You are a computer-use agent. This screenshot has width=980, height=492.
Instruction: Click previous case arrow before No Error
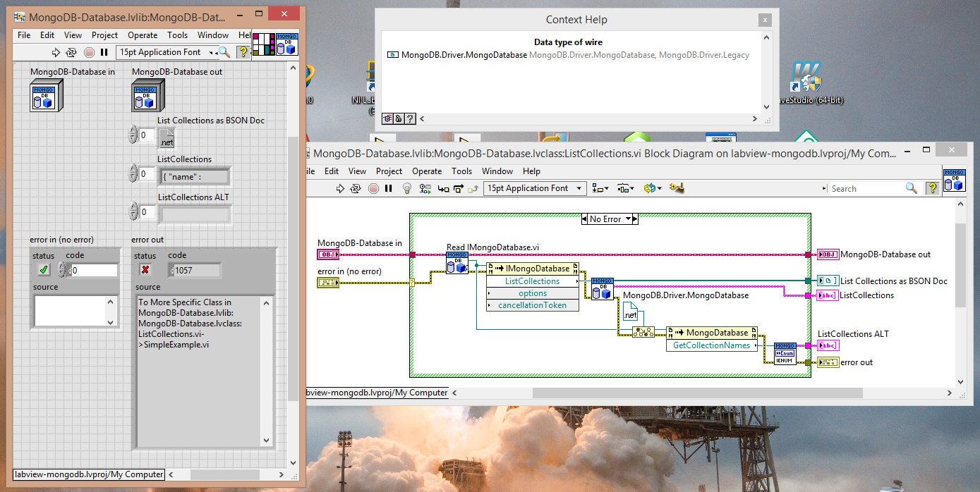pos(585,219)
